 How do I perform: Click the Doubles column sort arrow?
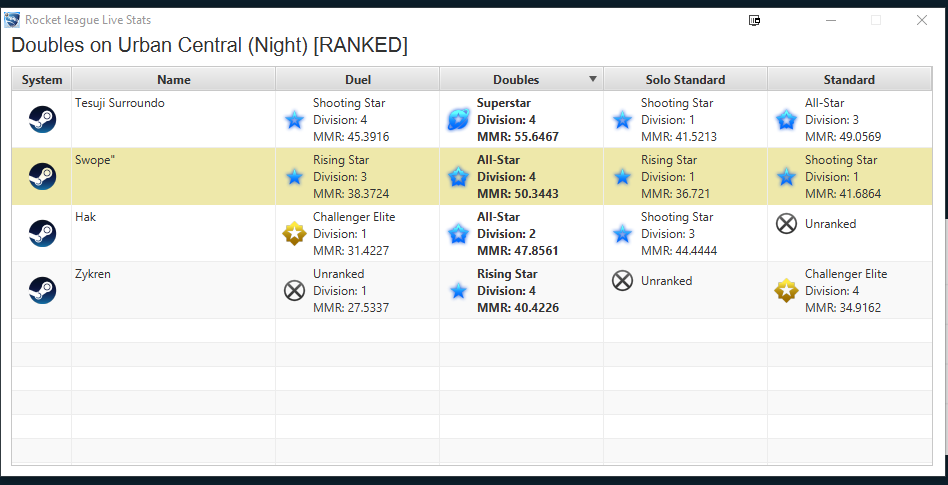coord(593,79)
